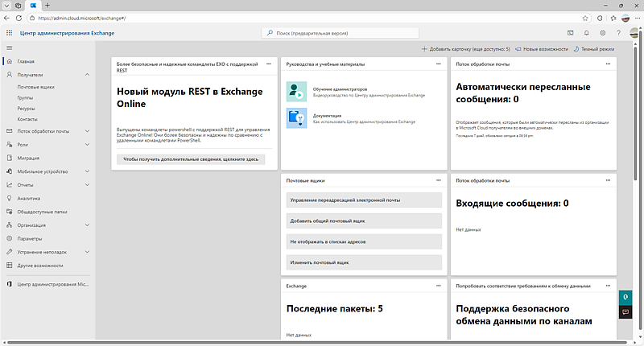Open browser tab list dropdown
644x346 pixels.
click(x=6, y=6)
